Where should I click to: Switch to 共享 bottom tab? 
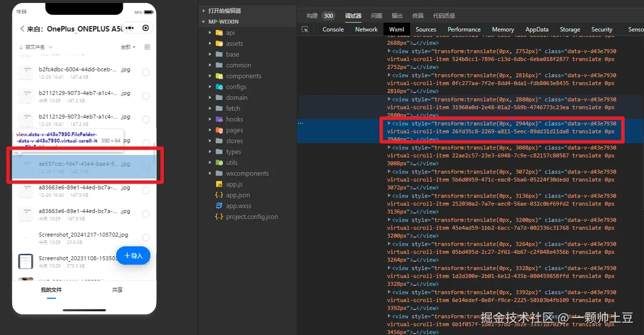click(x=117, y=290)
